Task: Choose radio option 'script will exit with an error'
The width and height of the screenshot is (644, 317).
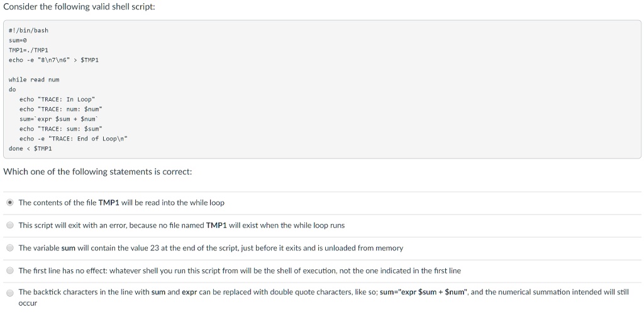Action: point(10,225)
